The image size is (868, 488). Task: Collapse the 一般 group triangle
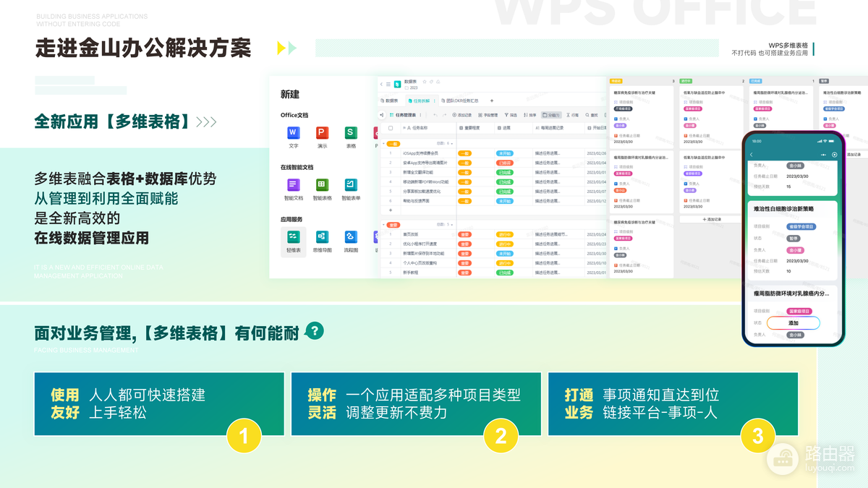point(383,143)
